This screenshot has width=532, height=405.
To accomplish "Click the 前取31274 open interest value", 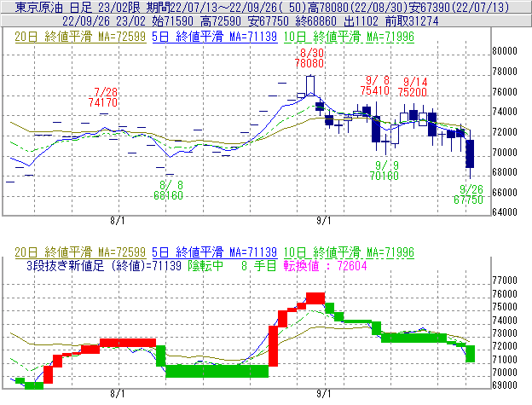I will 412,21.
